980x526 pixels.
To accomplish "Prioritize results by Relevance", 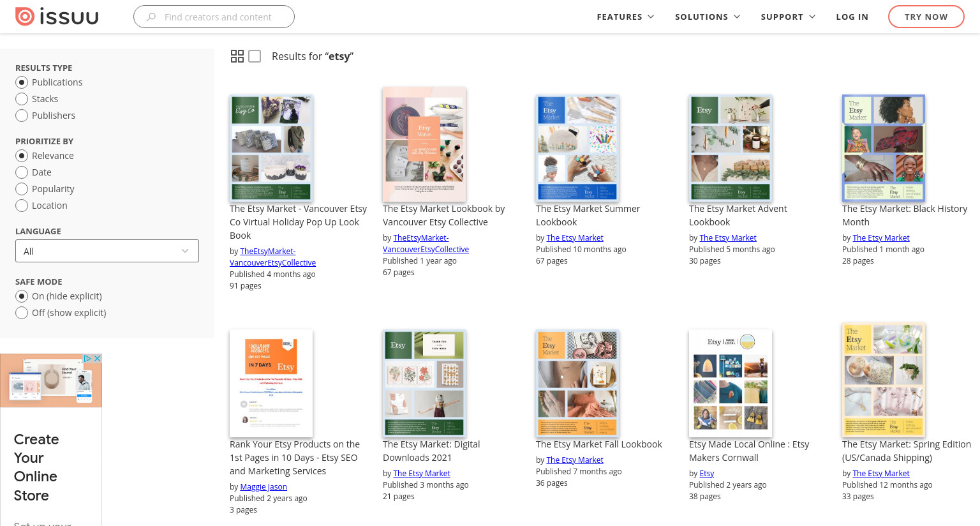I will coord(22,156).
